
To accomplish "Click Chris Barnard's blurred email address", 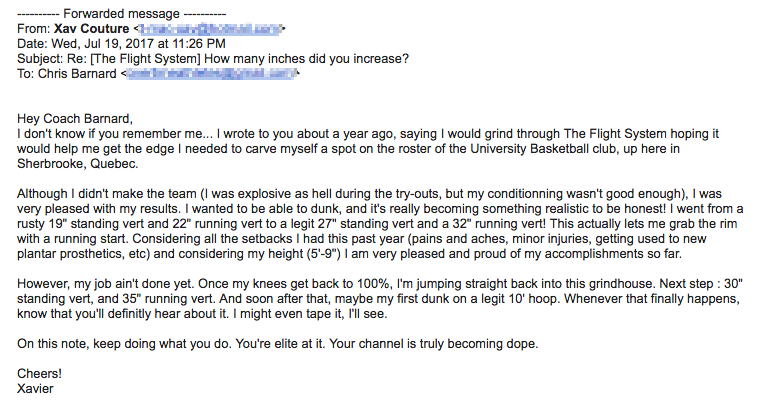I will (x=211, y=74).
